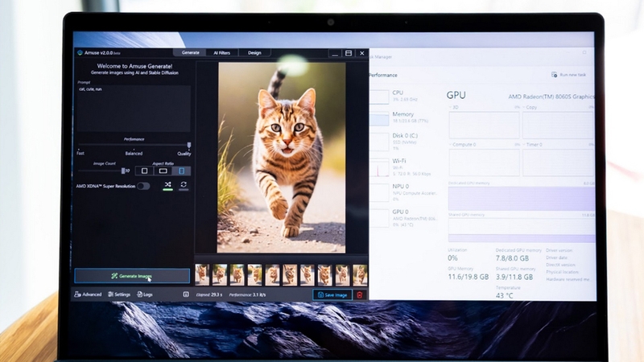Adjust the Performance quality slider handle
The width and height of the screenshot is (644, 362).
click(x=189, y=145)
